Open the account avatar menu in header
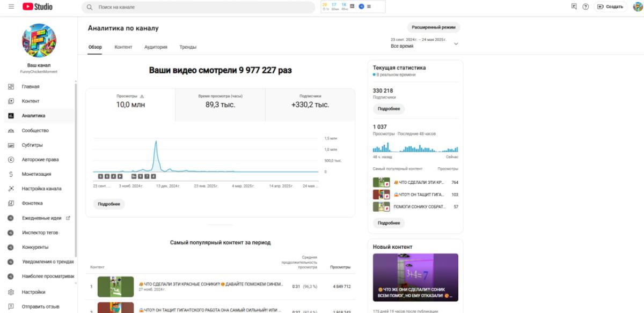This screenshot has height=313, width=644. click(638, 6)
